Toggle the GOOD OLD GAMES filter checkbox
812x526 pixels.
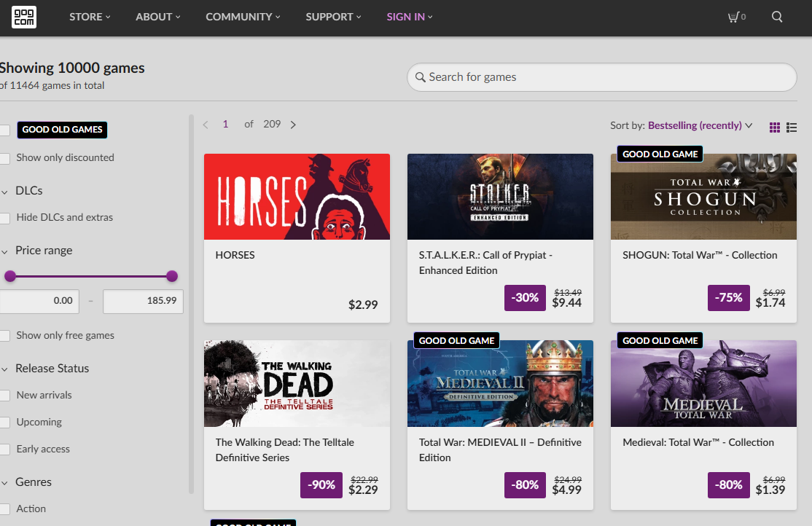click(x=4, y=130)
